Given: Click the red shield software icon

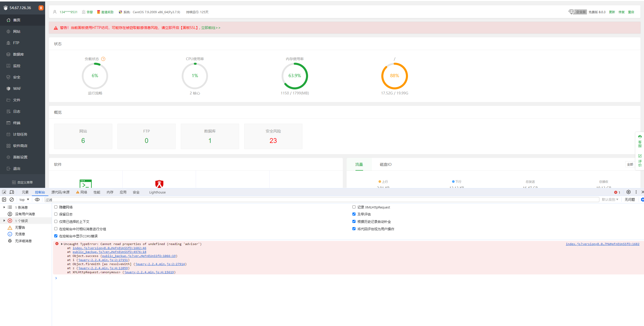Looking at the screenshot, I should click(x=159, y=184).
